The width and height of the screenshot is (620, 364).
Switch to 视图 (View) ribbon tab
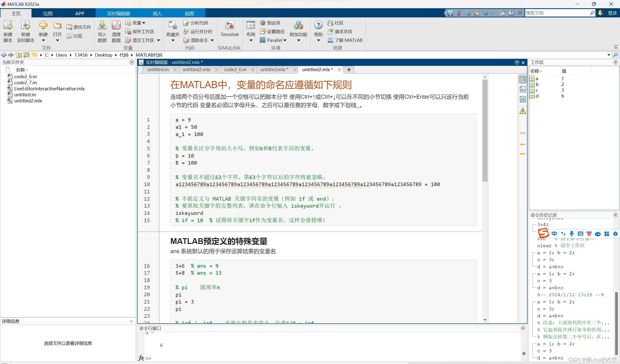tap(189, 14)
